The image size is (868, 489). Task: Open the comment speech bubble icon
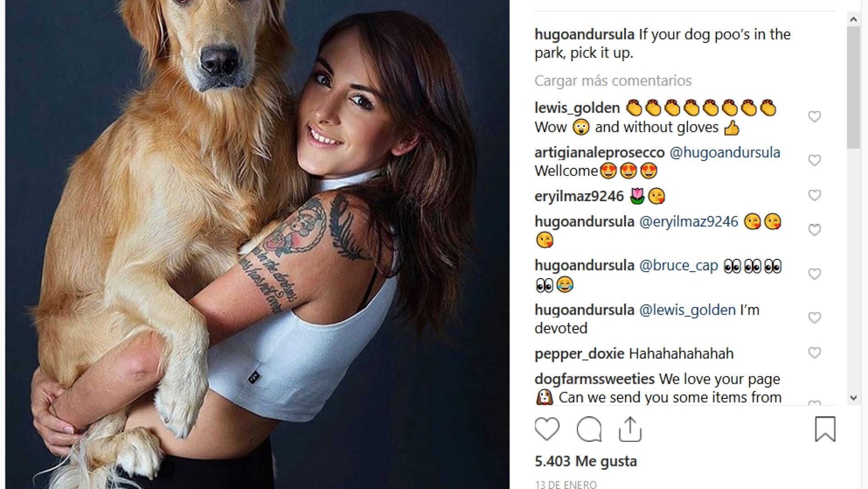click(x=589, y=429)
